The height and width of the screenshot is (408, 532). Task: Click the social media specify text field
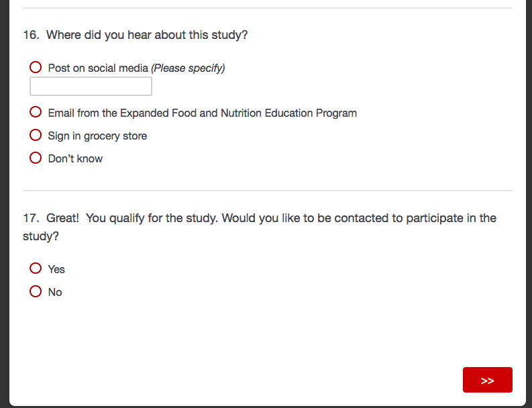(x=91, y=87)
